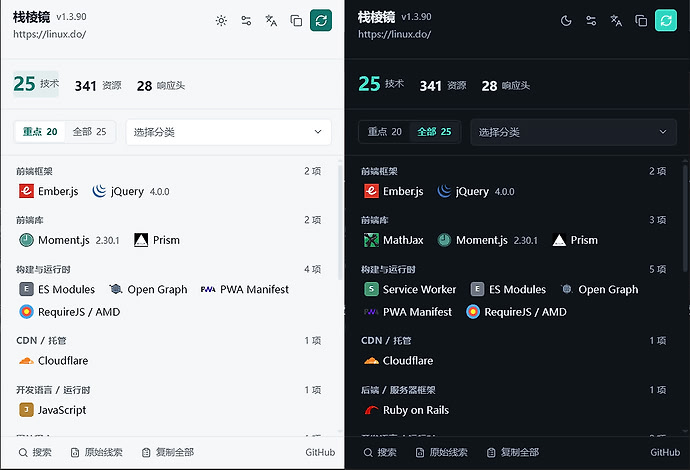Open 选择分类 dropdown in light panel
Screen dimensions: 690x470
point(228,132)
